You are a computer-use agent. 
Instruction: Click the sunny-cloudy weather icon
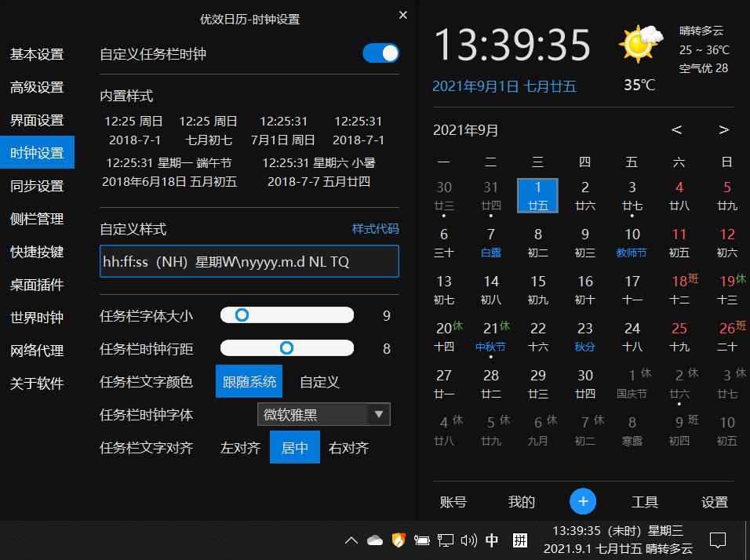coord(641,44)
